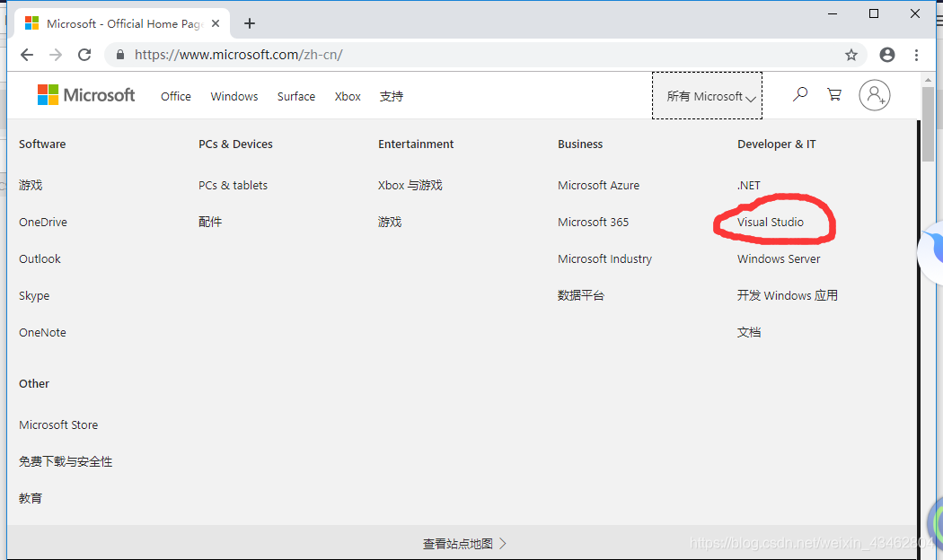Reload the page with refresh icon
943x560 pixels.
tap(84, 55)
